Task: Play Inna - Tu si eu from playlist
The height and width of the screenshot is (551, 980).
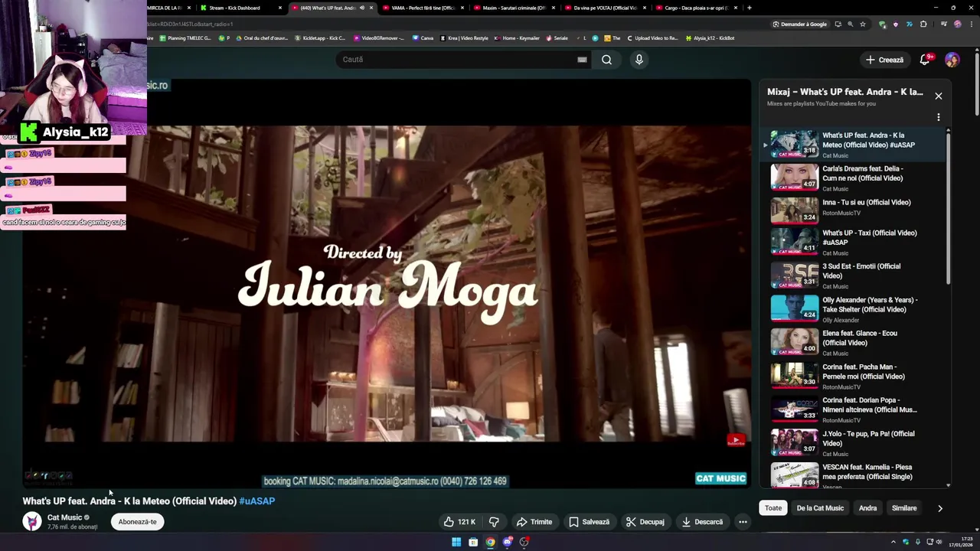Action: [x=855, y=210]
